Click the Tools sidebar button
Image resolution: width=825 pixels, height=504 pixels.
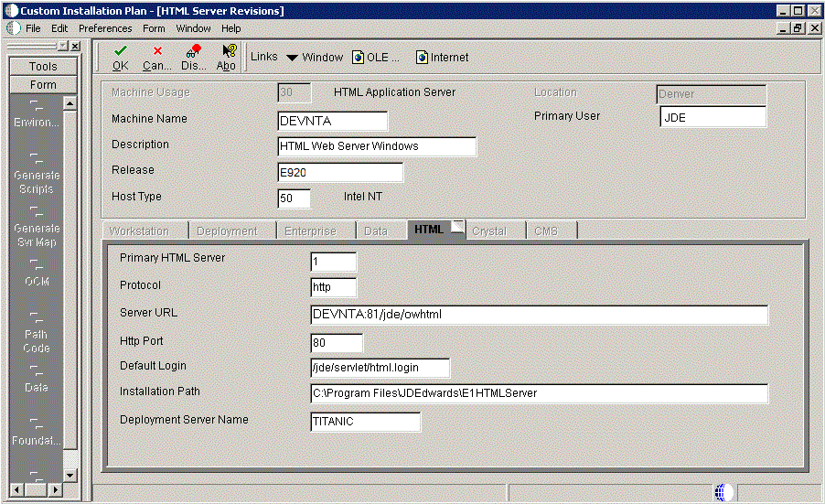tap(43, 66)
